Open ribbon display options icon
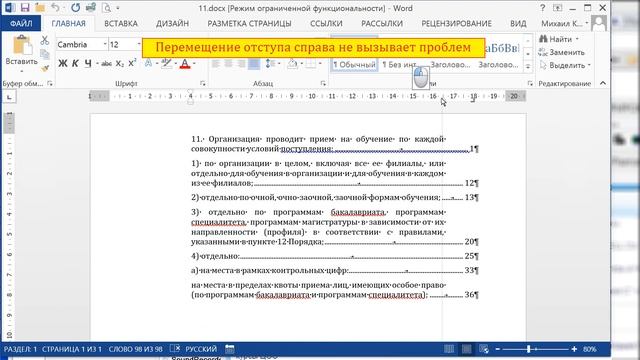This screenshot has width=640, height=360. tap(558, 8)
